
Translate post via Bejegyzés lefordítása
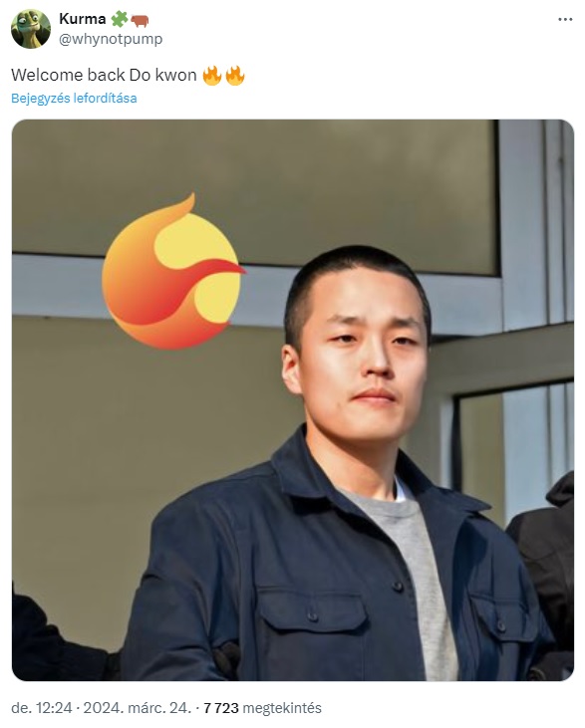coord(74,99)
